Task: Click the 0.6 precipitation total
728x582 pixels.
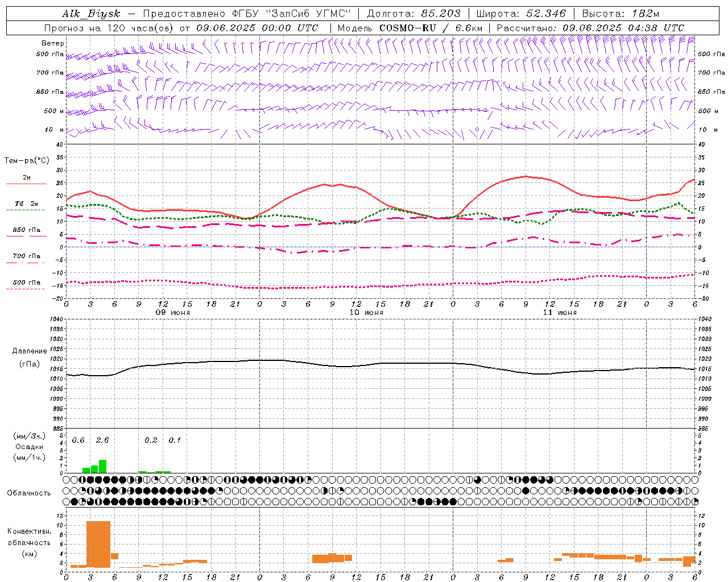Action: (78, 440)
